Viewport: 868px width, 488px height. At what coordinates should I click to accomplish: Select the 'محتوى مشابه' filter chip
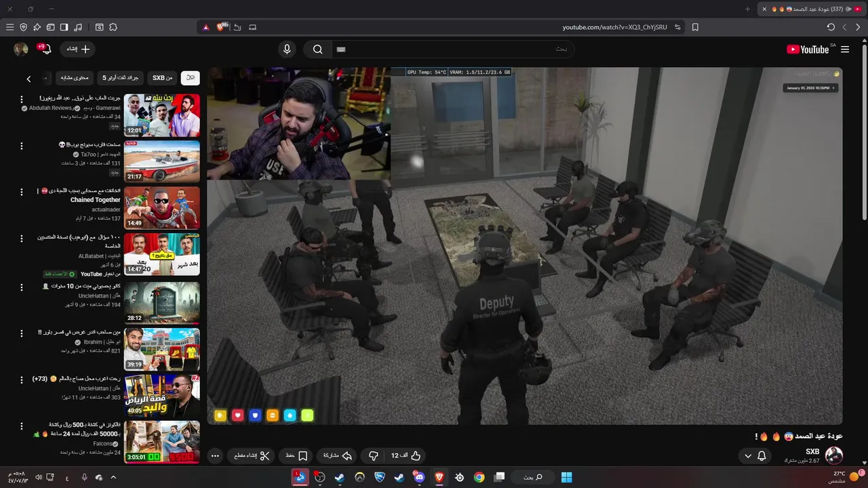coord(75,78)
